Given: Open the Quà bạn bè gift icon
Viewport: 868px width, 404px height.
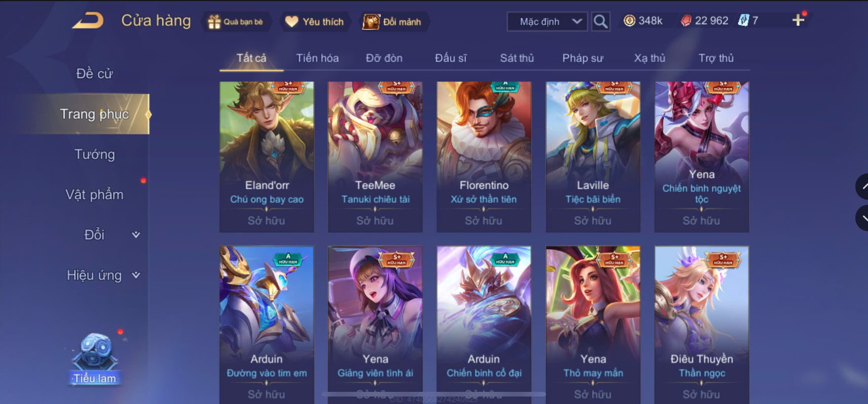Looking at the screenshot, I should [x=214, y=22].
